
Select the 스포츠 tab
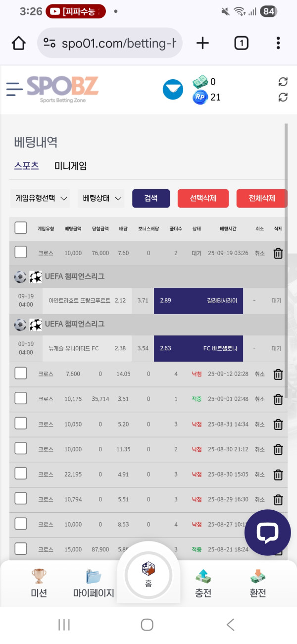[26, 166]
